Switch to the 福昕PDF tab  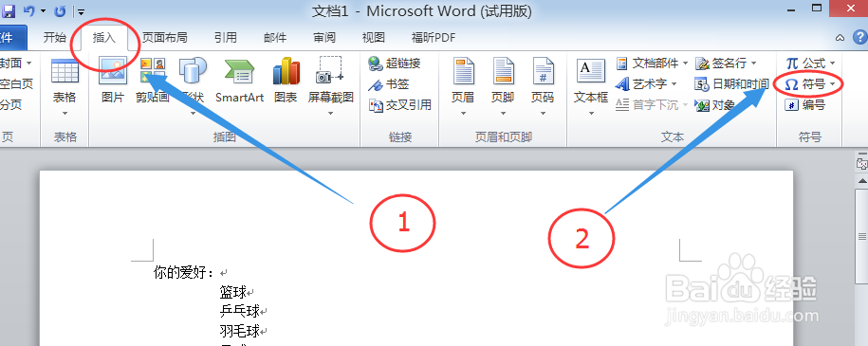434,37
